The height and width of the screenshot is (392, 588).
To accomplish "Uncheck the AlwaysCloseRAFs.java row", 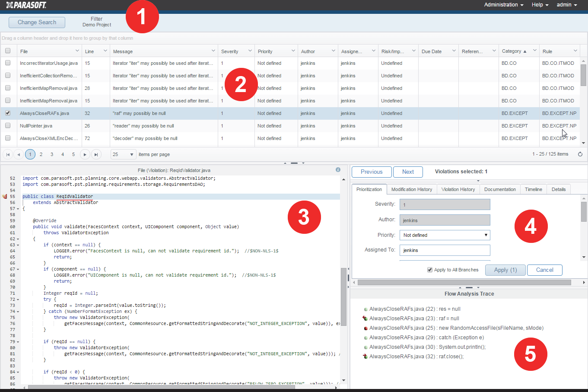I will [8, 113].
